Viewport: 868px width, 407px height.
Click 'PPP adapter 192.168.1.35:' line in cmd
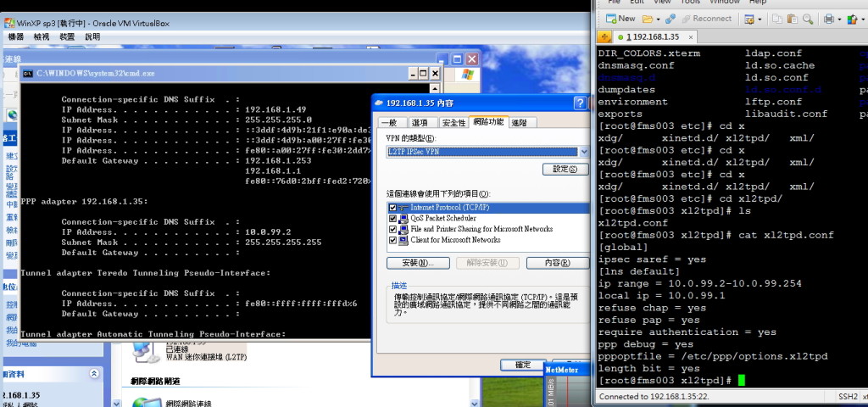(x=84, y=202)
